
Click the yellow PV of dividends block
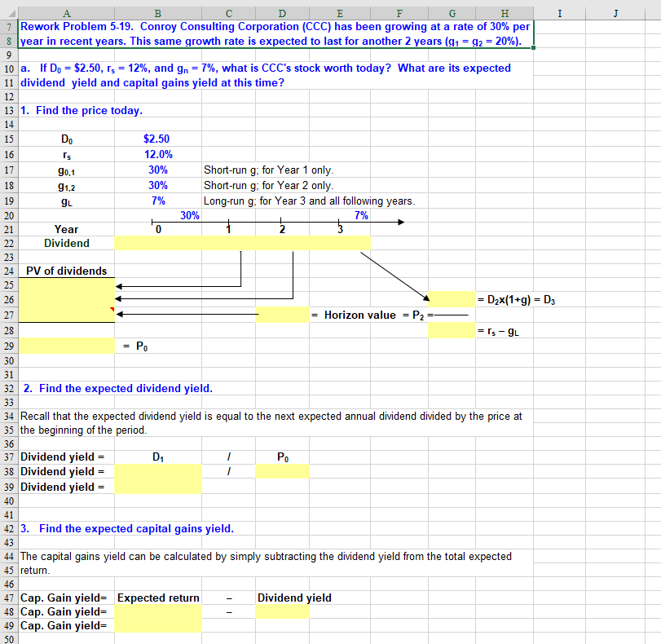(67, 300)
